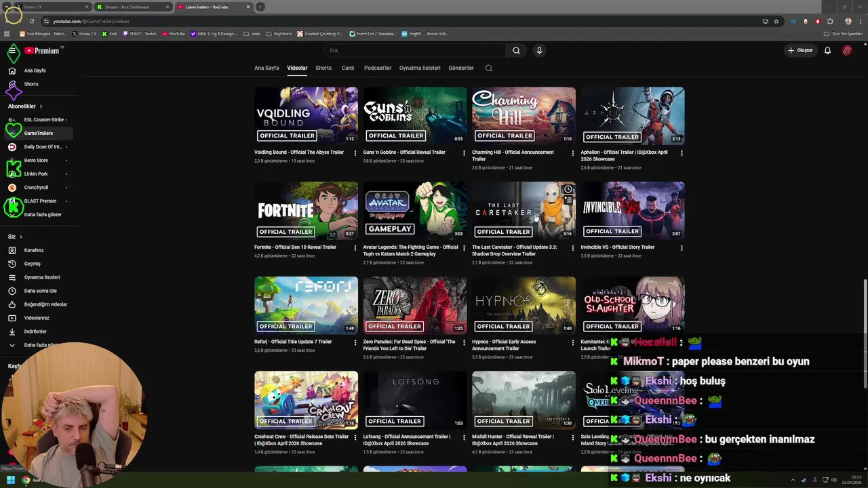Click the Ana Sayfa home icon in sidebar

tap(12, 70)
